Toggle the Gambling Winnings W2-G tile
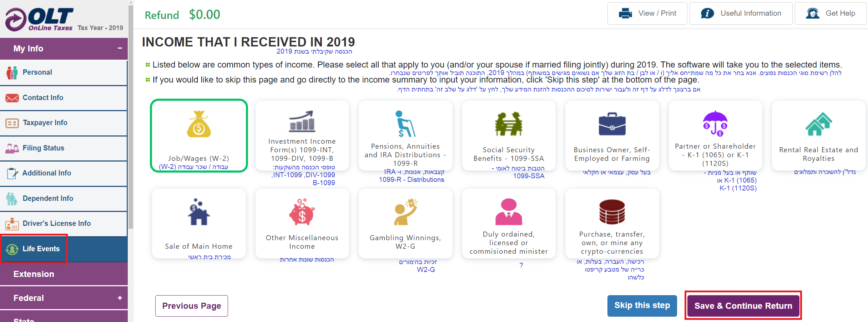The height and width of the screenshot is (322, 868). click(405, 223)
